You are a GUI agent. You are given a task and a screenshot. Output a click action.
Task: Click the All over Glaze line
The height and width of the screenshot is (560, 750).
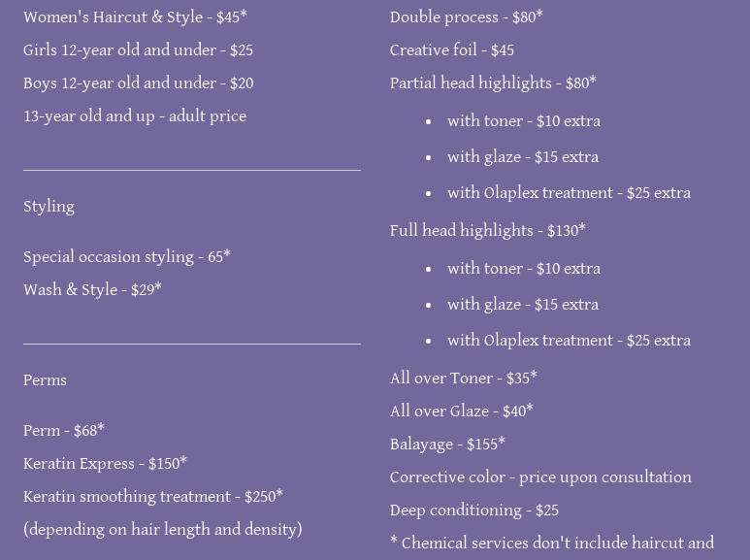point(461,412)
